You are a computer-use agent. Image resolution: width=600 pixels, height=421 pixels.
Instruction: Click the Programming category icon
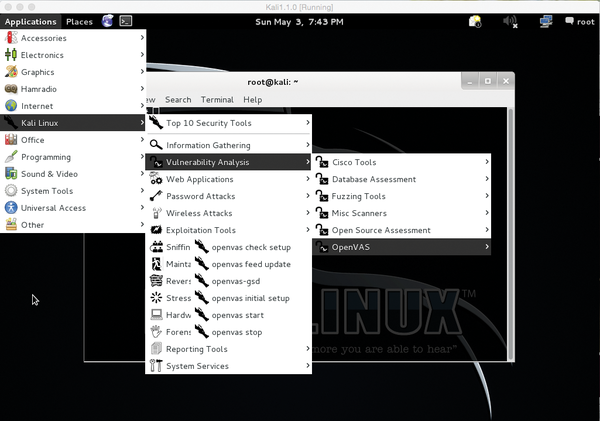(11, 157)
